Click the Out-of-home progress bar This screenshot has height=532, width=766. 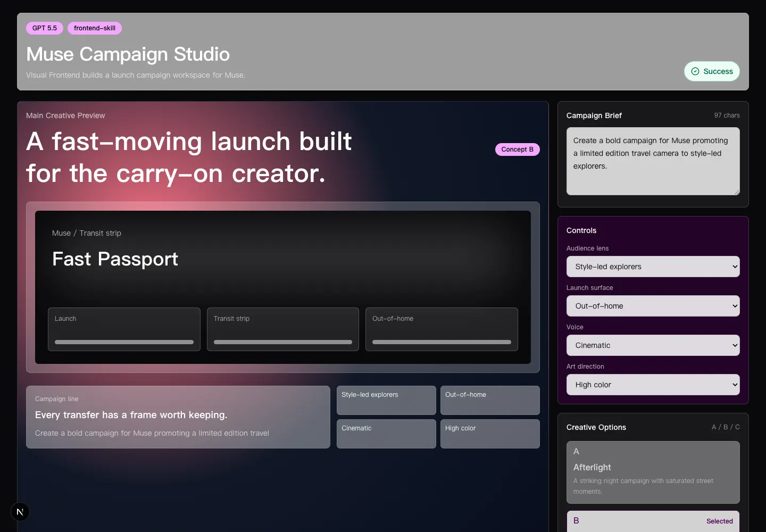[x=442, y=342]
